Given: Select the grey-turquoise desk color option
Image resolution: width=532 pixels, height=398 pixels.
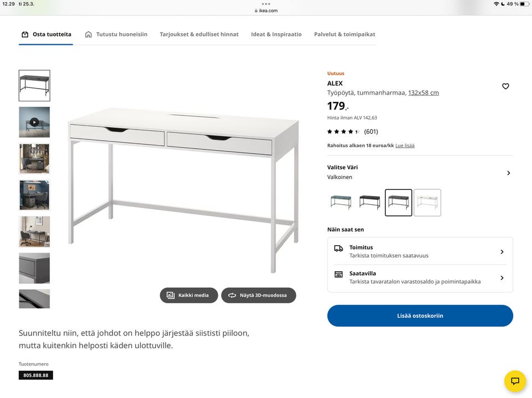Looking at the screenshot, I should (x=341, y=203).
